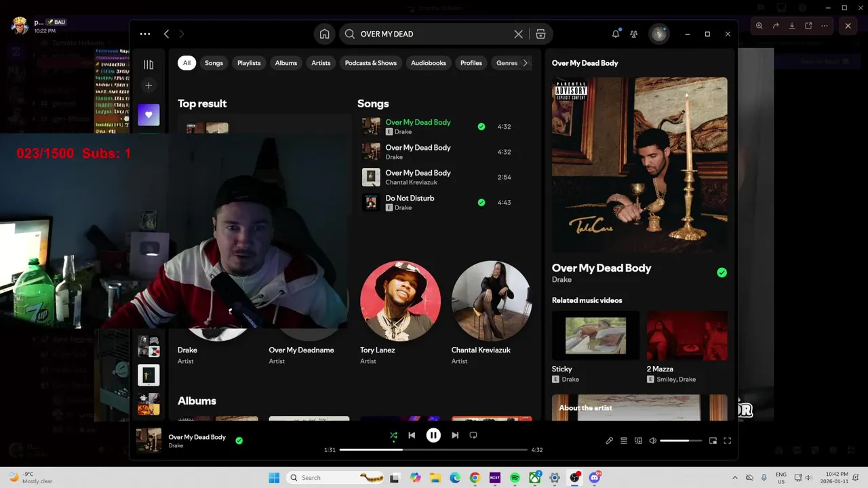Open the About the artist card
Image resolution: width=868 pixels, height=488 pixels.
tap(639, 407)
